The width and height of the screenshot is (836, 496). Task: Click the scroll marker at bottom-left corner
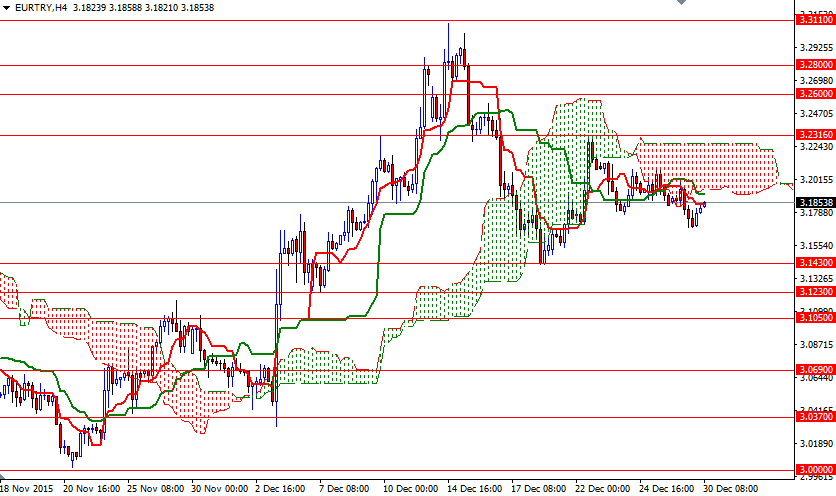[x=2, y=476]
